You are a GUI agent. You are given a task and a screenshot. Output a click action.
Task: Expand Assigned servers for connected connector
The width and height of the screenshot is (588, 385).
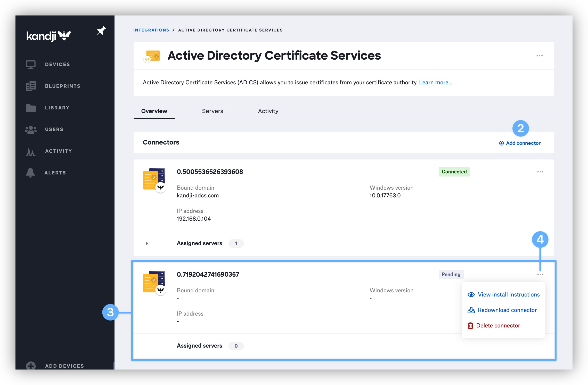point(147,243)
